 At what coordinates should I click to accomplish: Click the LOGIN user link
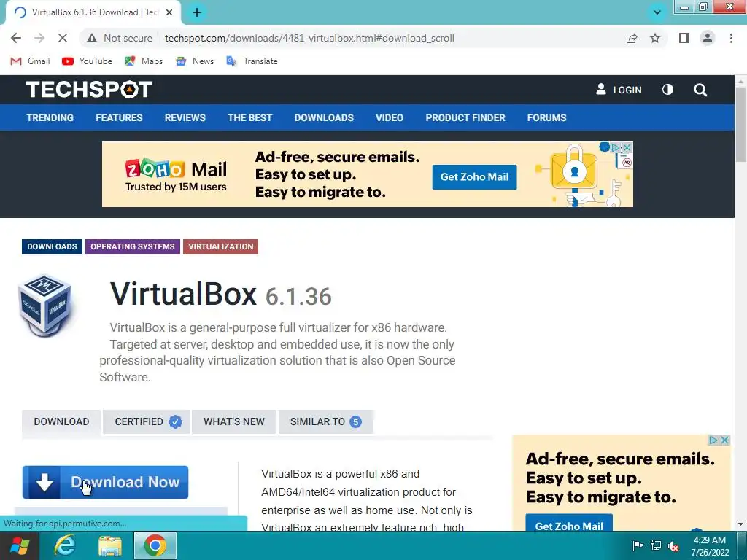[x=619, y=90]
